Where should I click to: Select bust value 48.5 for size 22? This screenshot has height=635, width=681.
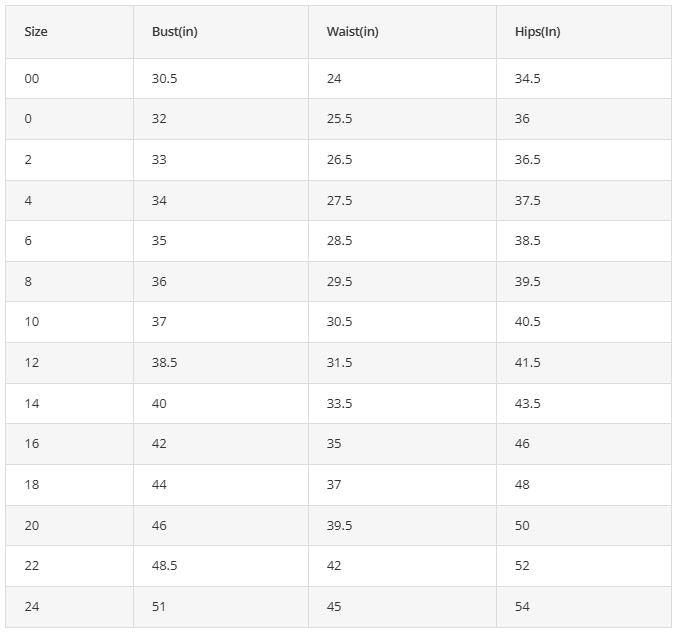click(164, 566)
